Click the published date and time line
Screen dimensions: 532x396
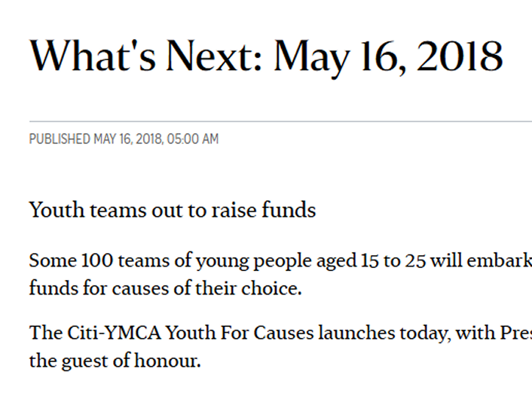coord(124,139)
